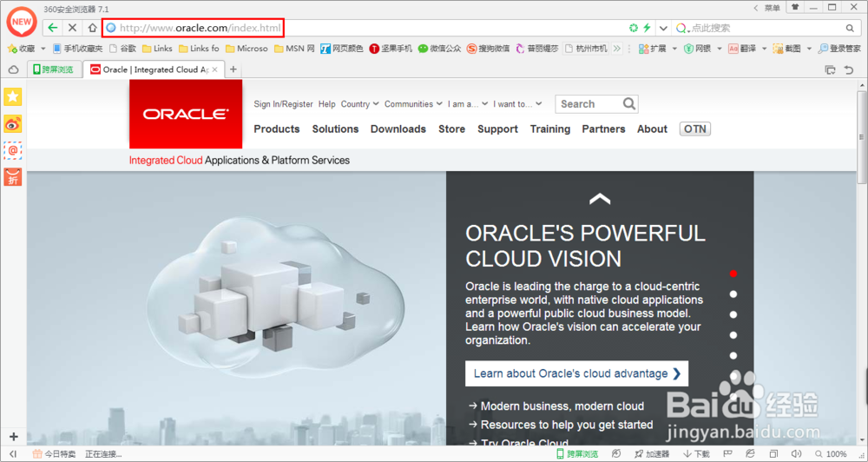Collapse the hero panel with up chevron

click(x=600, y=198)
